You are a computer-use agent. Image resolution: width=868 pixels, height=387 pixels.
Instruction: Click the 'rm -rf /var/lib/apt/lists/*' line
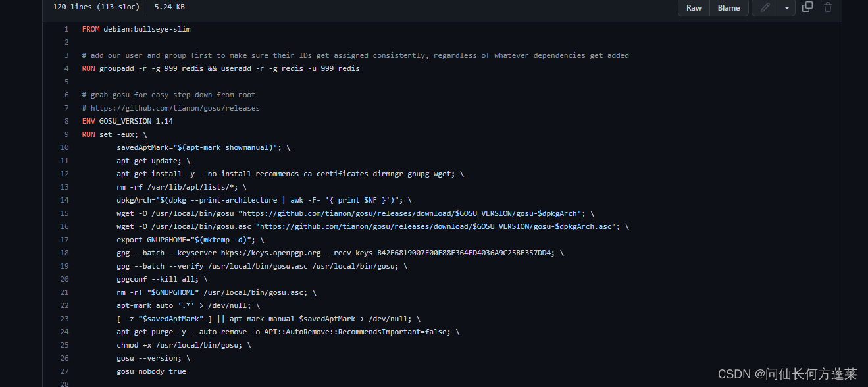pyautogui.click(x=182, y=187)
